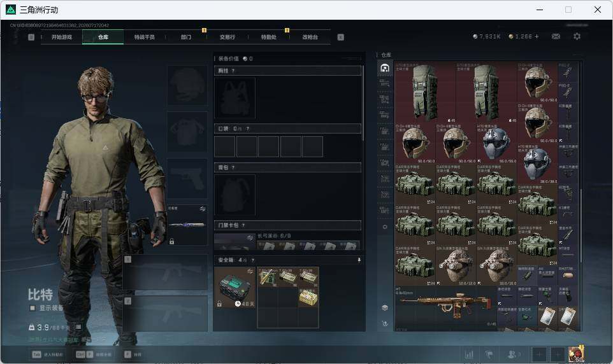Viewport: 613px width, 364px height.
Task: Expand the key card case (门禁卡包) header
Action: [x=288, y=225]
